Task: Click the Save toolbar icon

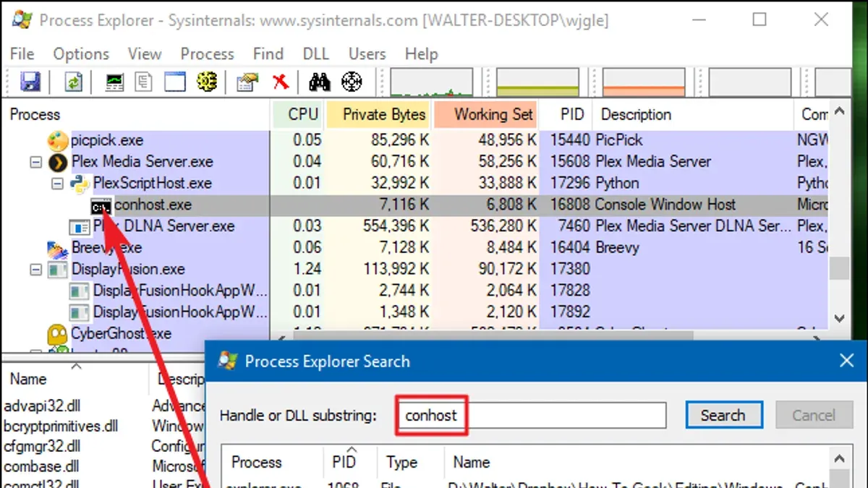Action: [30, 82]
